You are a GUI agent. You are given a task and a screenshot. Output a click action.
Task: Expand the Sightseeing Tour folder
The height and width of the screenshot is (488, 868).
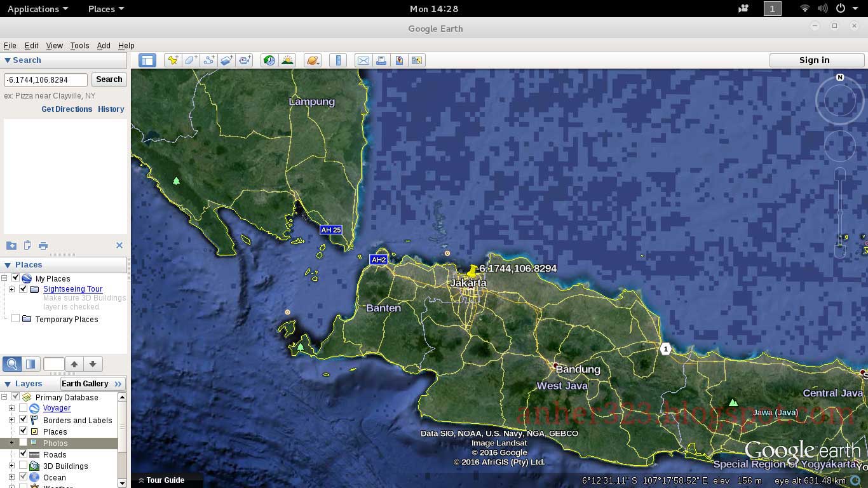(x=11, y=289)
